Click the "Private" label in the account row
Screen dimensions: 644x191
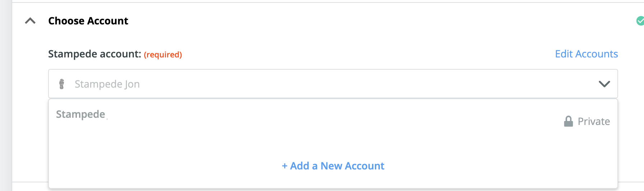coord(594,121)
